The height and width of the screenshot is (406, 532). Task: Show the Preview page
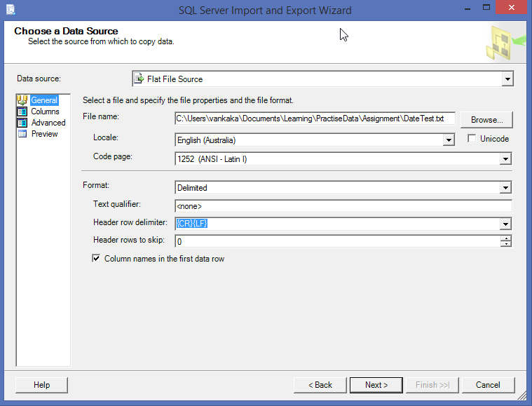click(44, 134)
